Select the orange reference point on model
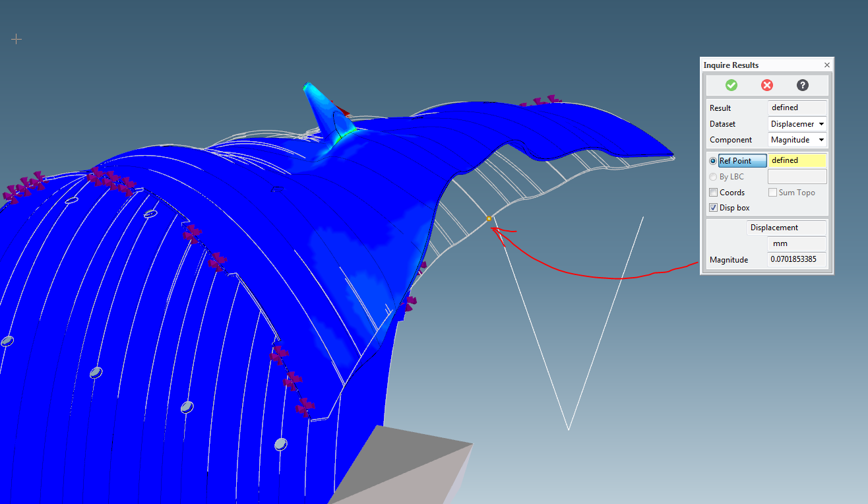The height and width of the screenshot is (504, 868). [x=489, y=218]
